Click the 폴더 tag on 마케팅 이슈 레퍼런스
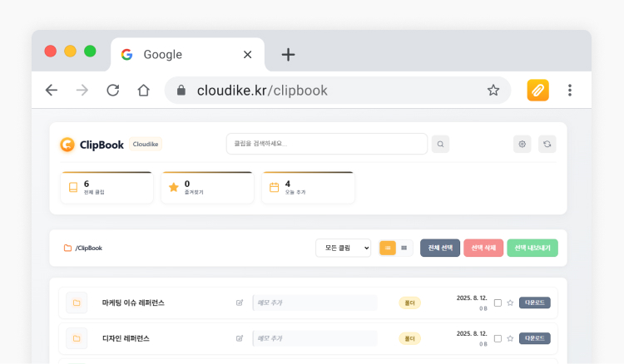Viewport: 624px width, 364px height. tap(409, 303)
